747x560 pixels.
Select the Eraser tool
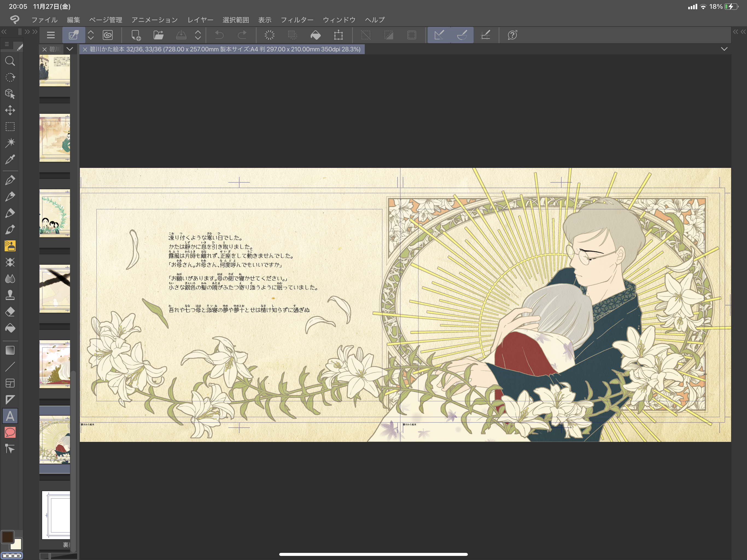10,311
